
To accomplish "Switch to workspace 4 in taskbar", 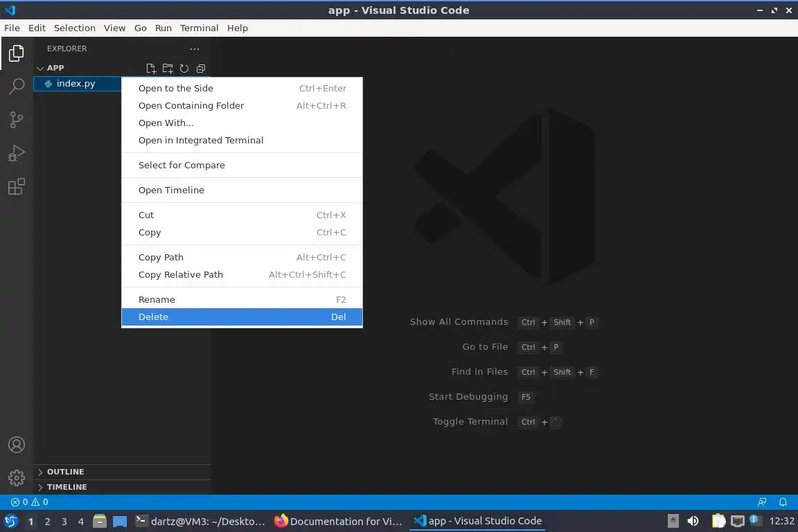I will 81,522.
